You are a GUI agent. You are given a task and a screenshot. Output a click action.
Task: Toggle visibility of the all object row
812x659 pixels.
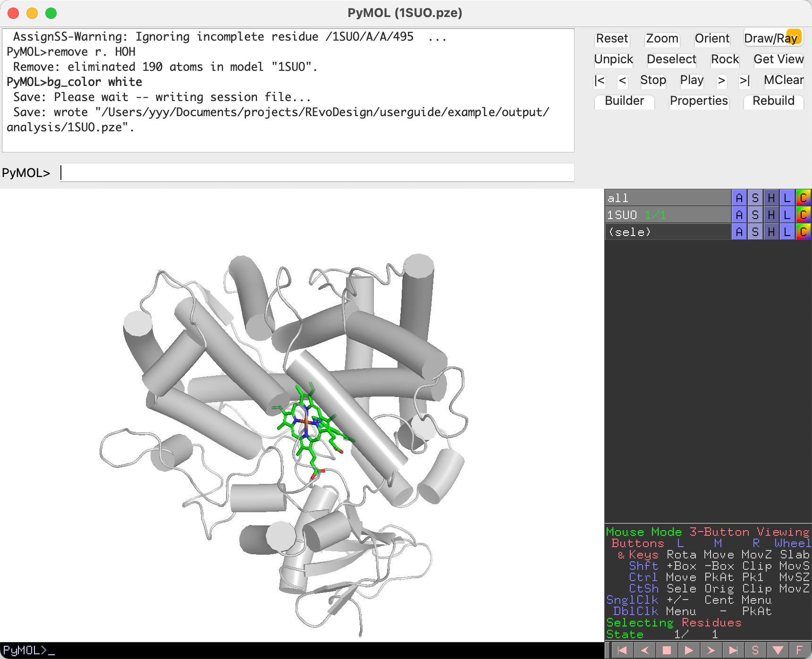tap(668, 198)
